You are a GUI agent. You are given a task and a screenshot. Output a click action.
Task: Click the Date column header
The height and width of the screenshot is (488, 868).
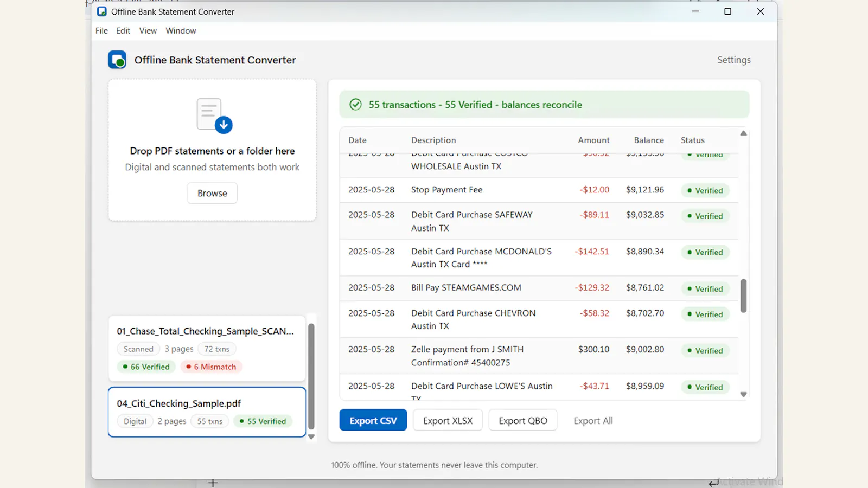pos(358,140)
